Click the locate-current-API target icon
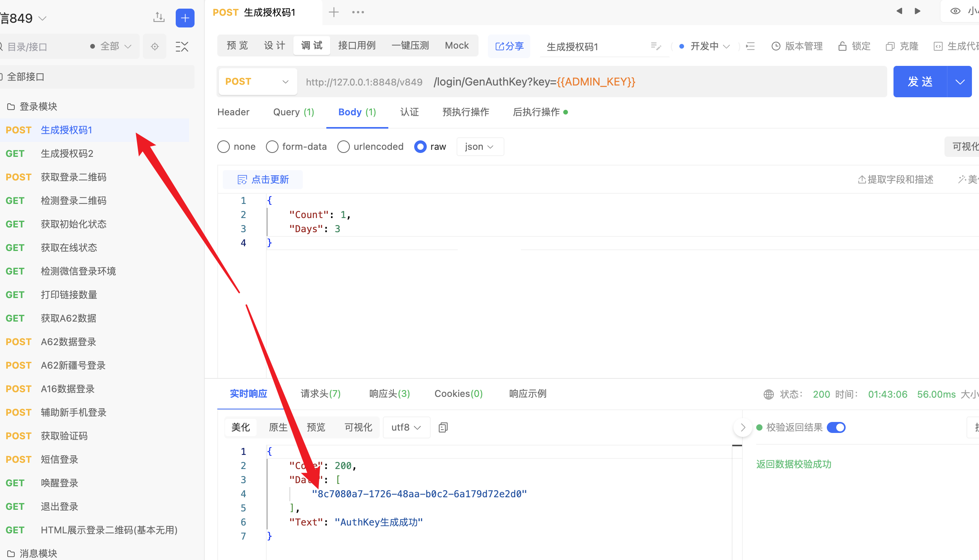This screenshot has width=979, height=560. [x=155, y=47]
